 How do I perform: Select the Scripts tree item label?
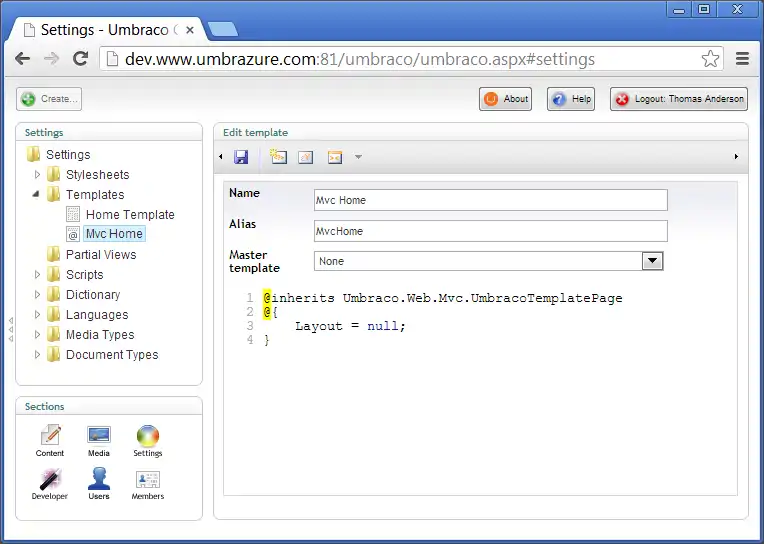coord(84,274)
